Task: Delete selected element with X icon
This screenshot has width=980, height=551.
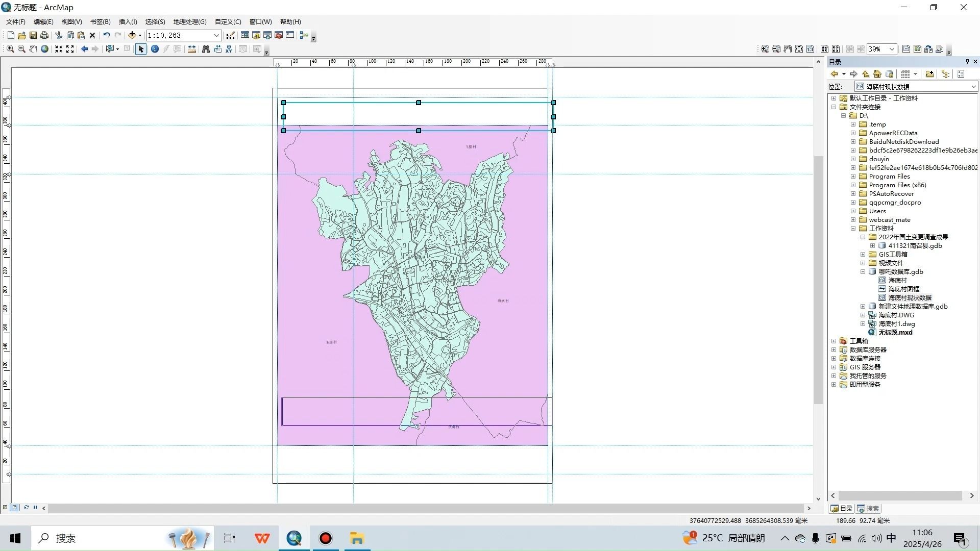Action: pyautogui.click(x=92, y=35)
